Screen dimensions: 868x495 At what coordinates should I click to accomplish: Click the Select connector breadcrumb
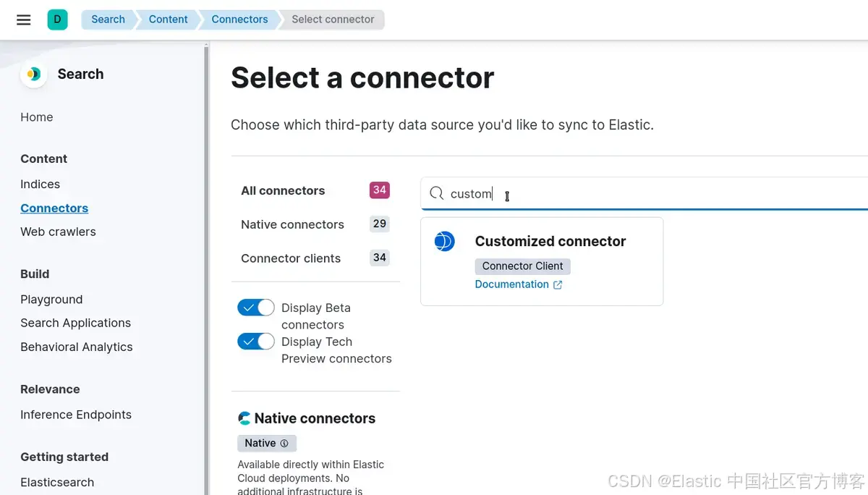tap(333, 20)
